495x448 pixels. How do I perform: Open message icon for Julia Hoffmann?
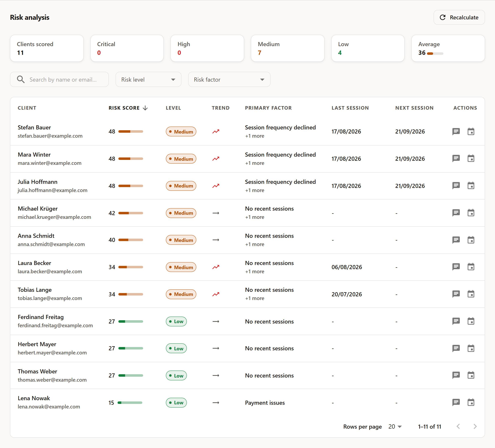click(x=456, y=186)
